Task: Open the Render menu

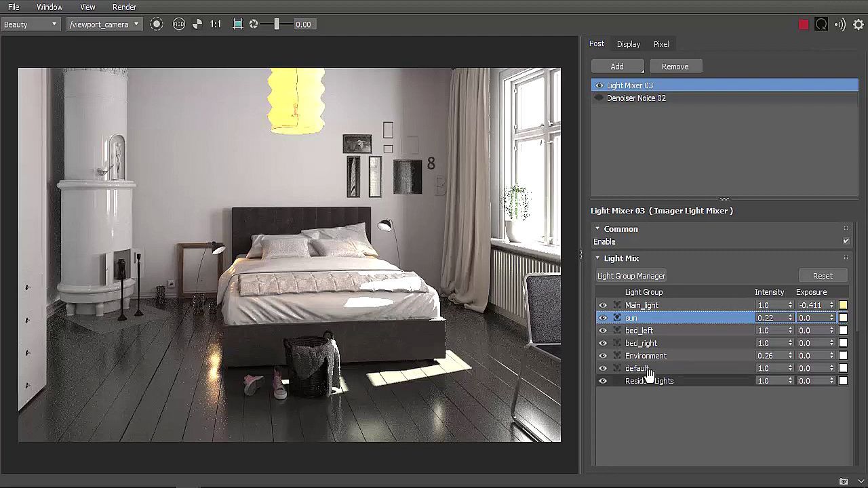Action: click(x=124, y=7)
